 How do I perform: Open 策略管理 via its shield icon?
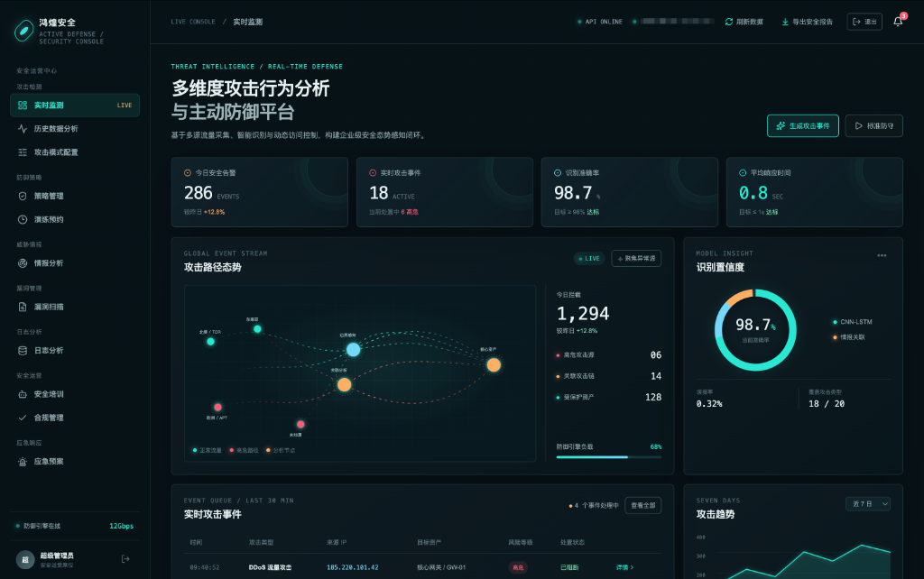[23, 196]
